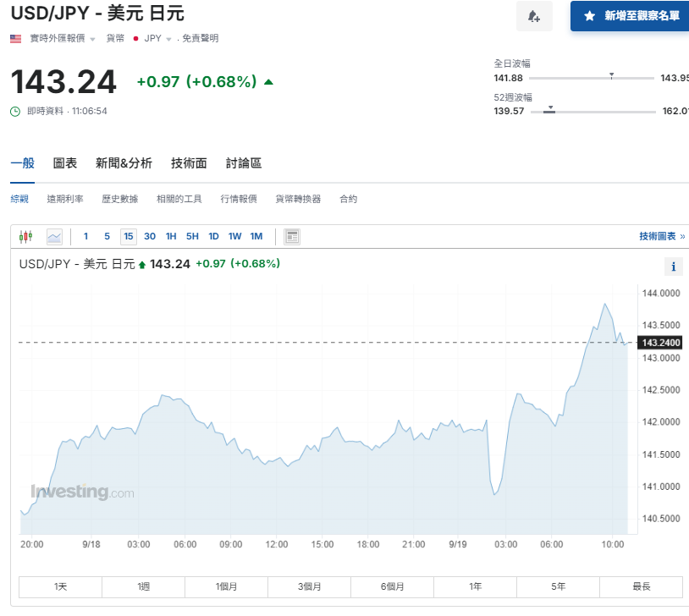The image size is (689, 616).
Task: Click the red dot icon beside JPY
Action: pos(135,37)
